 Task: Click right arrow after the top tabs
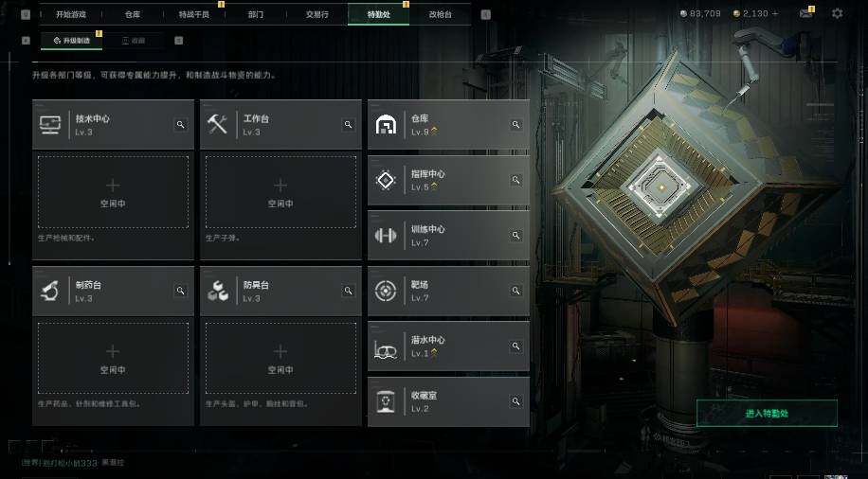(x=485, y=15)
